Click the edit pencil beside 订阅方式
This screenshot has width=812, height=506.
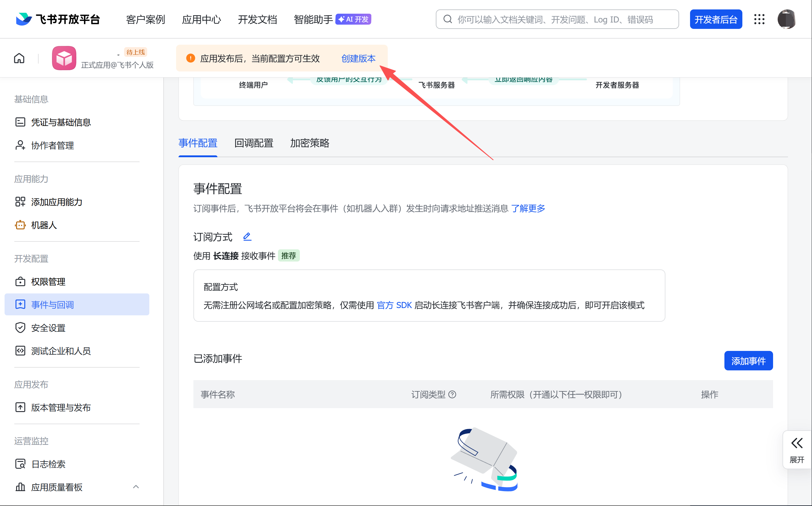pos(247,236)
